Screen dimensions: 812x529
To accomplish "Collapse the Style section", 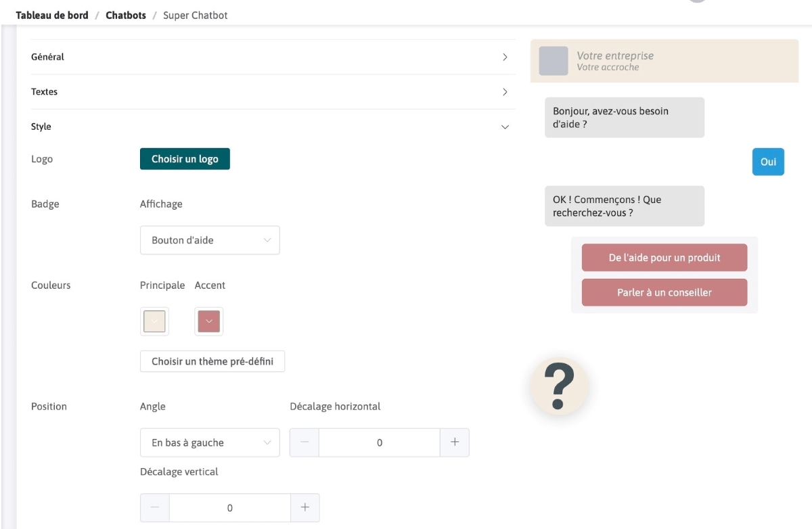I will click(269, 127).
